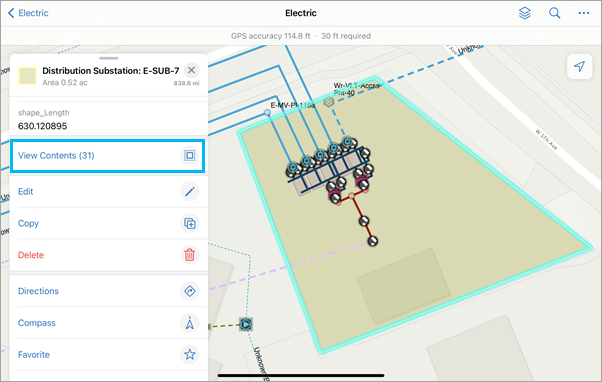Open the map layers icon

tap(524, 13)
